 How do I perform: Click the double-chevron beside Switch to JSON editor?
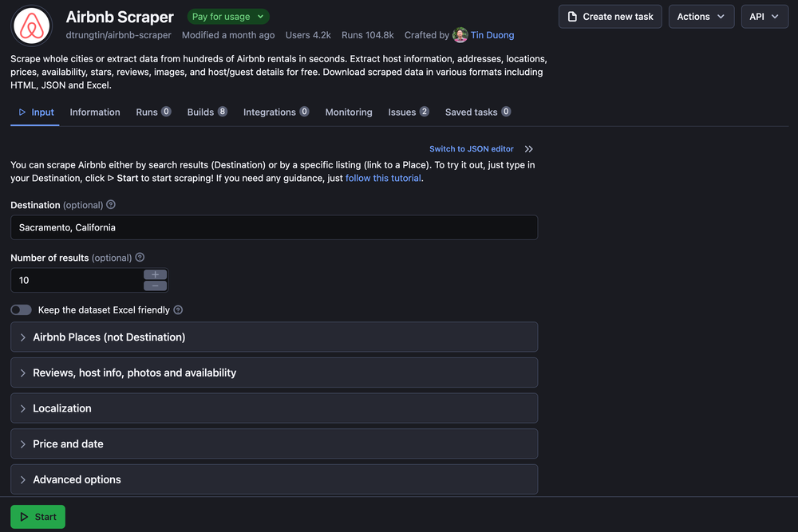coord(528,148)
